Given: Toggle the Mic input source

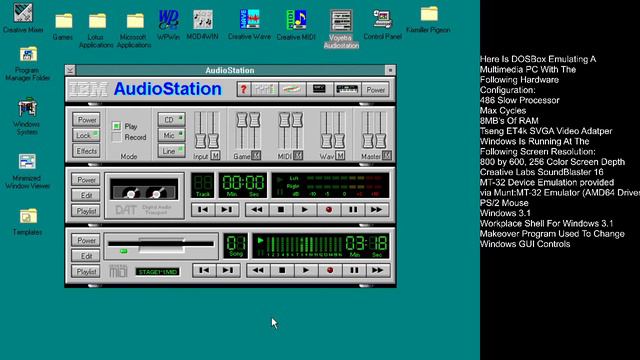Looking at the screenshot, I should [171, 135].
